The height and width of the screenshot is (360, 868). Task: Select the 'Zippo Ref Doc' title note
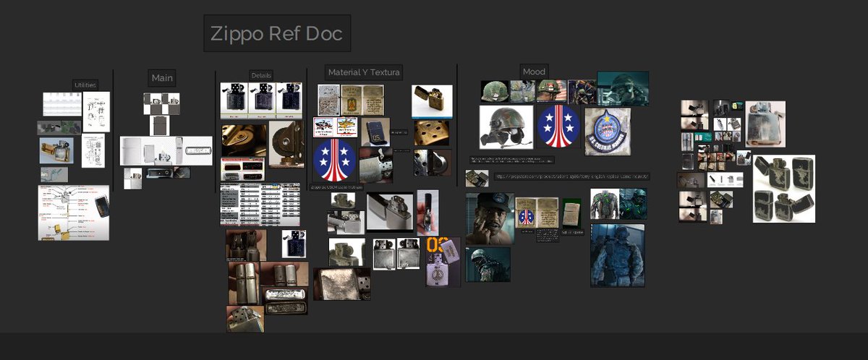[x=277, y=33]
